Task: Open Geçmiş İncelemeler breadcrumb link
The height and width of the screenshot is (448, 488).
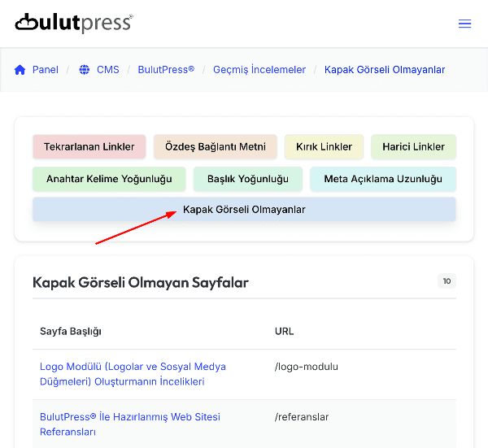Action: (x=259, y=70)
